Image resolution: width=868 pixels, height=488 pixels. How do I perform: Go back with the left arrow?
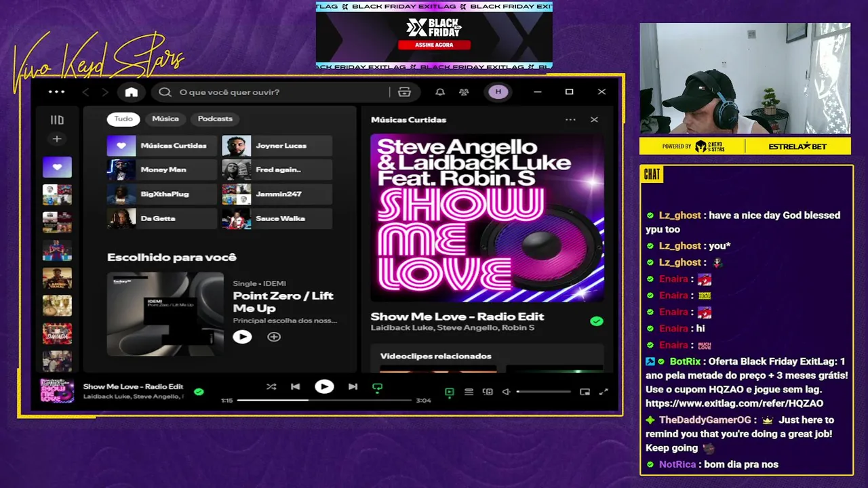tap(85, 92)
